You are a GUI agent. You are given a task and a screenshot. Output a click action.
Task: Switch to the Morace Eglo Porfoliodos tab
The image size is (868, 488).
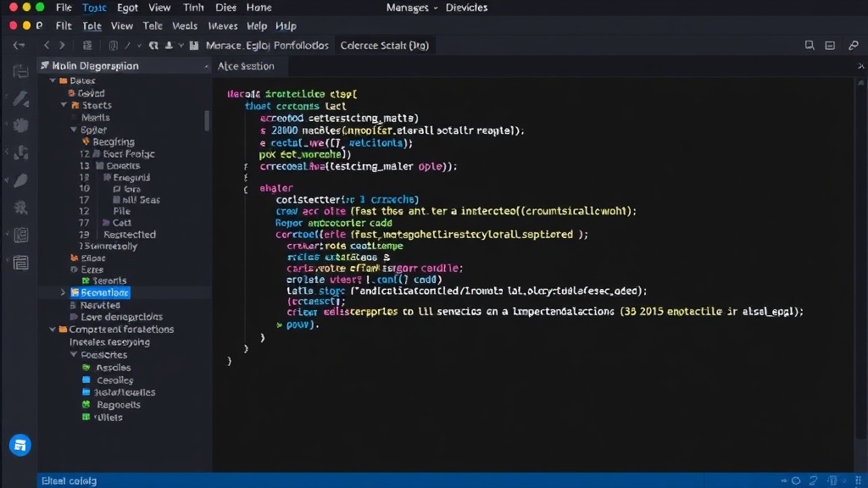pos(267,46)
